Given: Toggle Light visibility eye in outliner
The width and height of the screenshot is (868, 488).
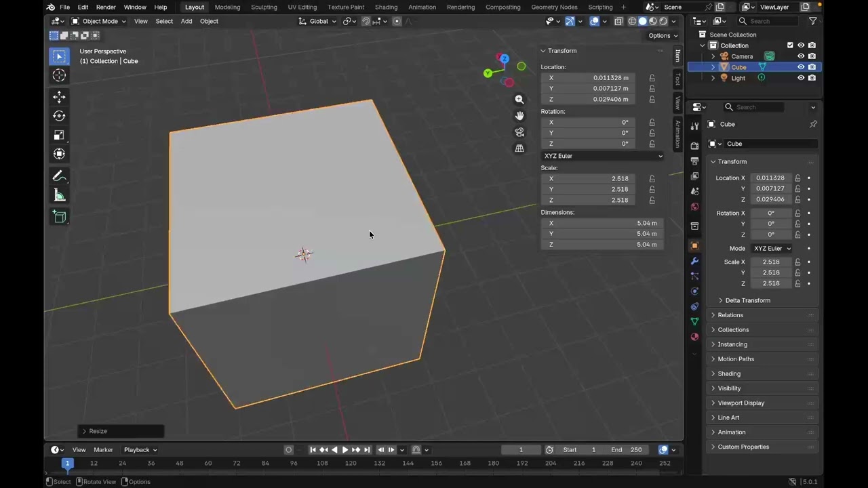Looking at the screenshot, I should pos(801,78).
